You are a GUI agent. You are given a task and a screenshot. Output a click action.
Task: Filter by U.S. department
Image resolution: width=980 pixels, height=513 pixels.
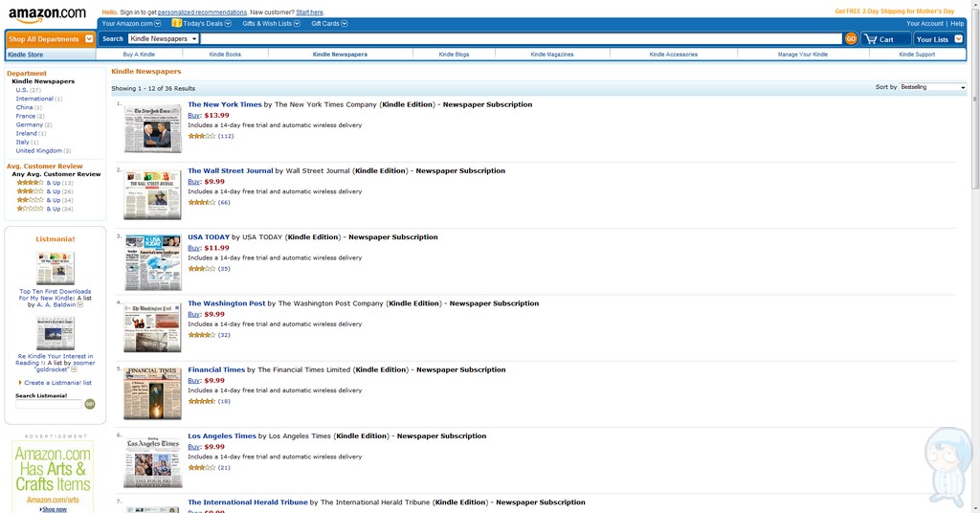[x=22, y=90]
